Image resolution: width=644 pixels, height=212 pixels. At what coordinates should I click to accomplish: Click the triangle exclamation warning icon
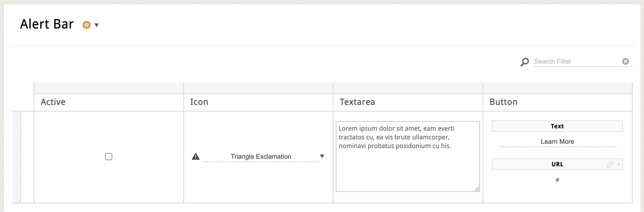196,157
